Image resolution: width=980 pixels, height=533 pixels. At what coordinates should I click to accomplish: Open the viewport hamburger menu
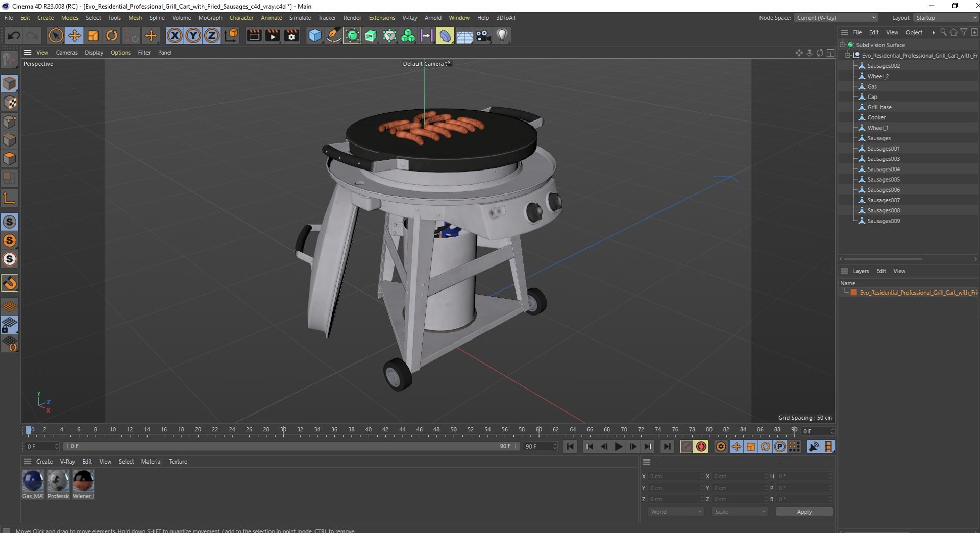28,53
